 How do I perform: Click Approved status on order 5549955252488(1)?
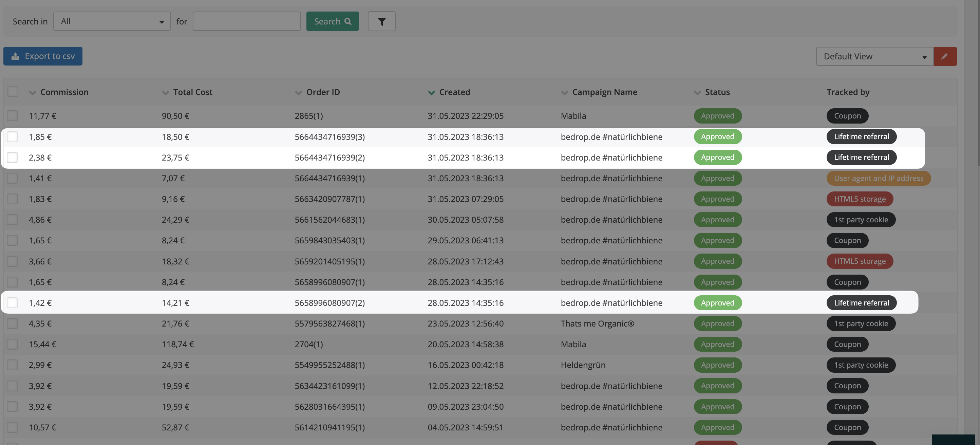717,365
